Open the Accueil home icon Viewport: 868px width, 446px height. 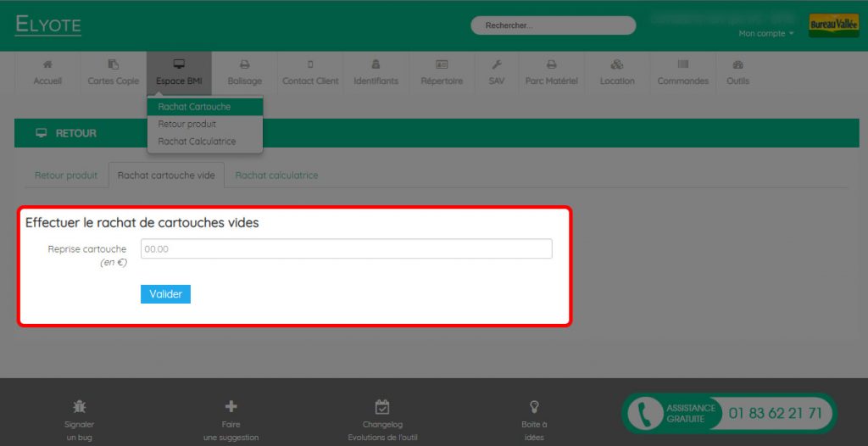(47, 64)
